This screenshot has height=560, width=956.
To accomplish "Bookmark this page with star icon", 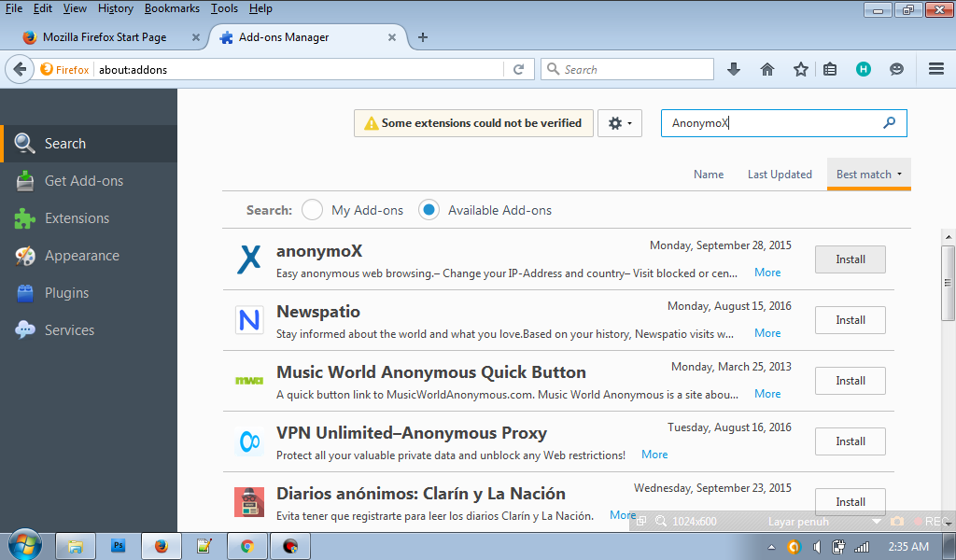I will 800,69.
